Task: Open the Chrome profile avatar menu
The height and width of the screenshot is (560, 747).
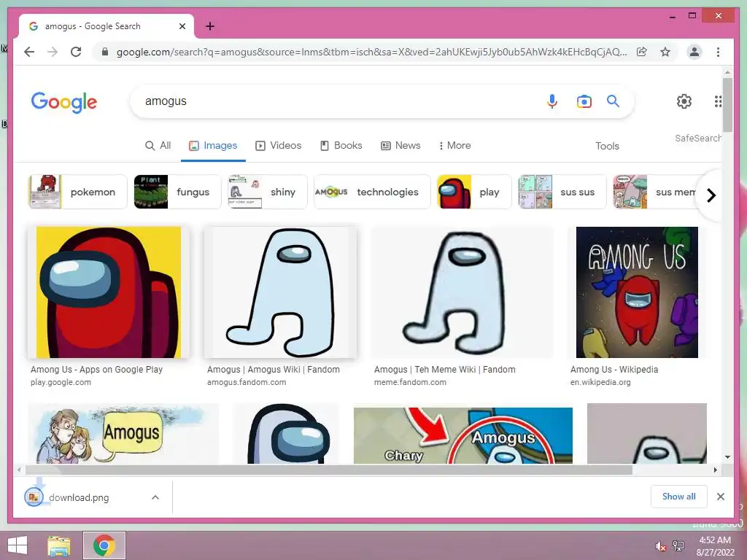Action: pos(694,52)
